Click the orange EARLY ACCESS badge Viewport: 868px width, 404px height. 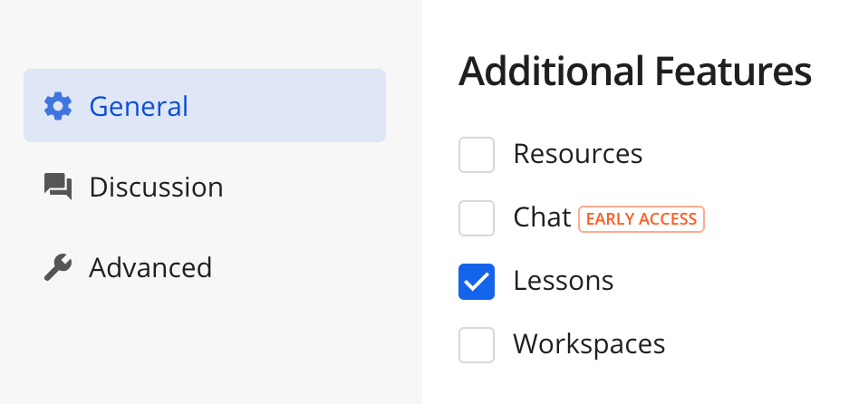click(x=641, y=218)
